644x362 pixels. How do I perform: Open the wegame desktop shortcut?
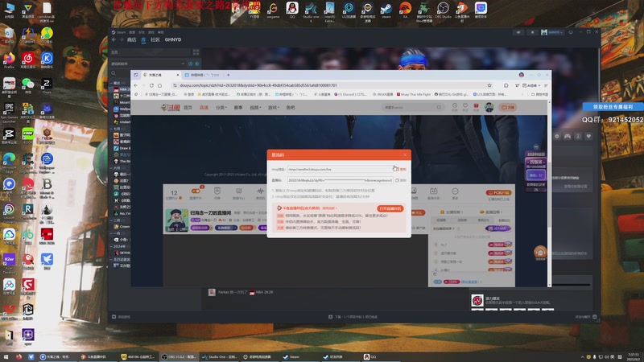click(273, 10)
